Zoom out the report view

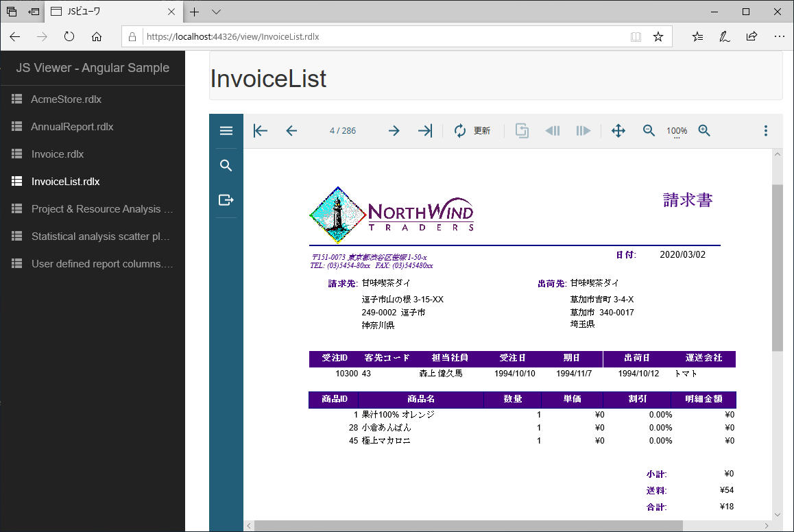click(x=649, y=131)
